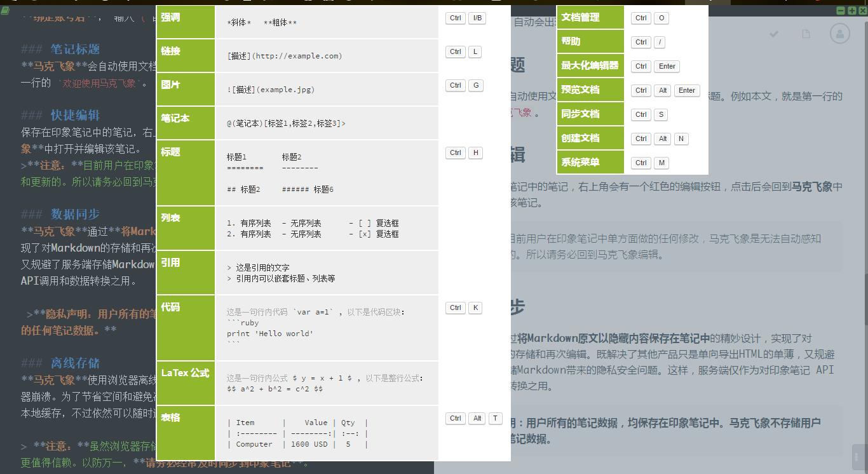This screenshot has height=474, width=868.
Task: Click the S key badge for 同步文档
Action: [x=661, y=114]
